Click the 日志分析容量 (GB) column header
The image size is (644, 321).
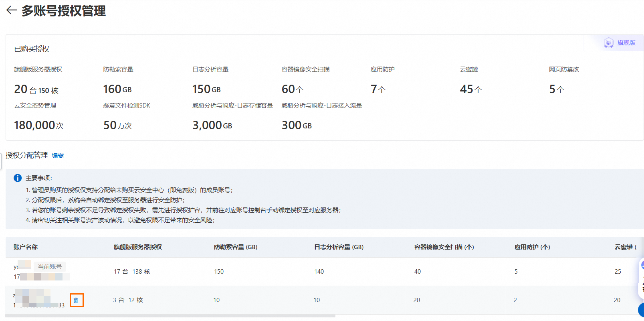(x=339, y=247)
